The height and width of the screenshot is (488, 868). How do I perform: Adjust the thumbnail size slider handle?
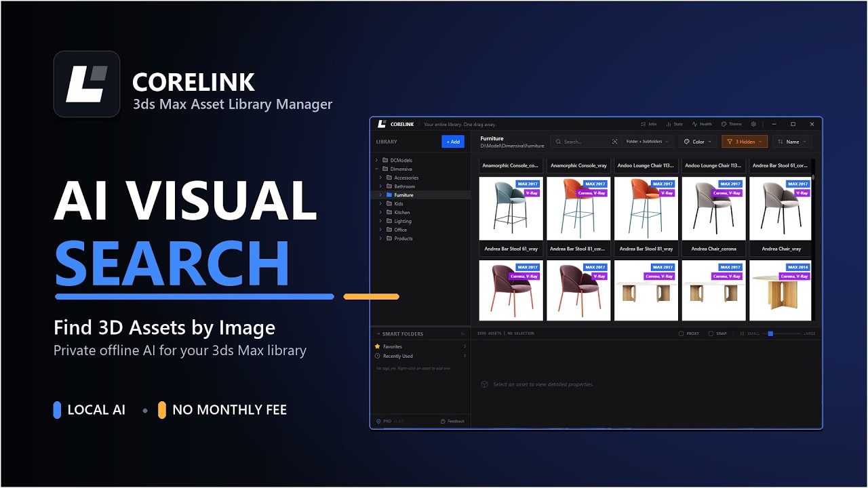(770, 333)
